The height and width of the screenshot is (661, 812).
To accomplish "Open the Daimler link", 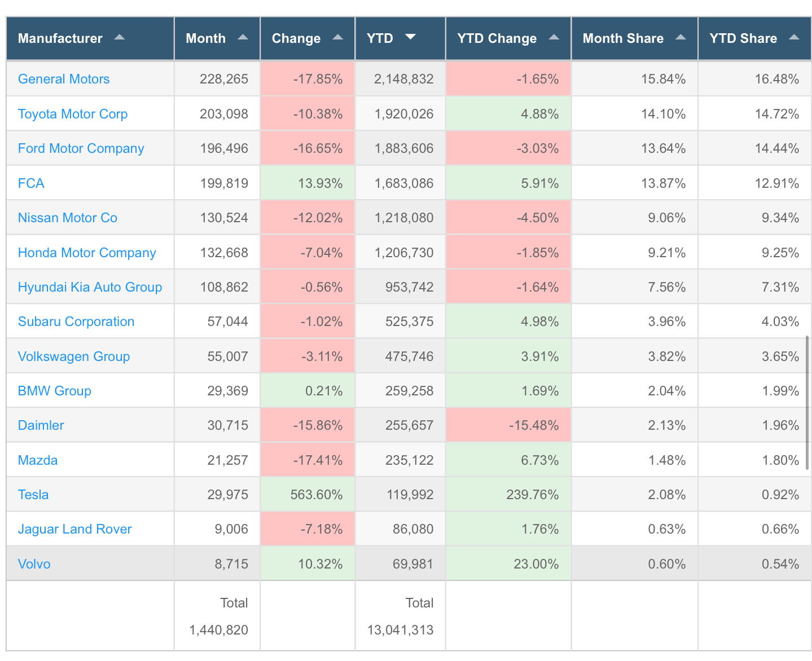I will [x=41, y=425].
